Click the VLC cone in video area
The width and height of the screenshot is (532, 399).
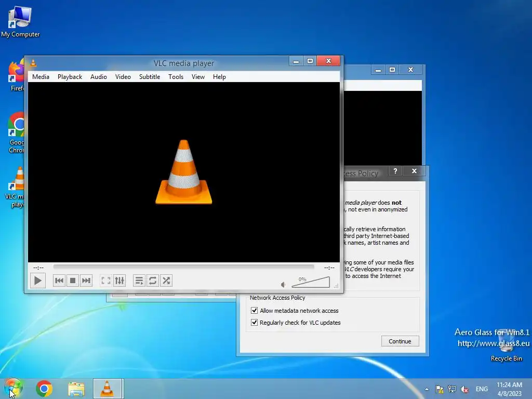click(x=183, y=172)
